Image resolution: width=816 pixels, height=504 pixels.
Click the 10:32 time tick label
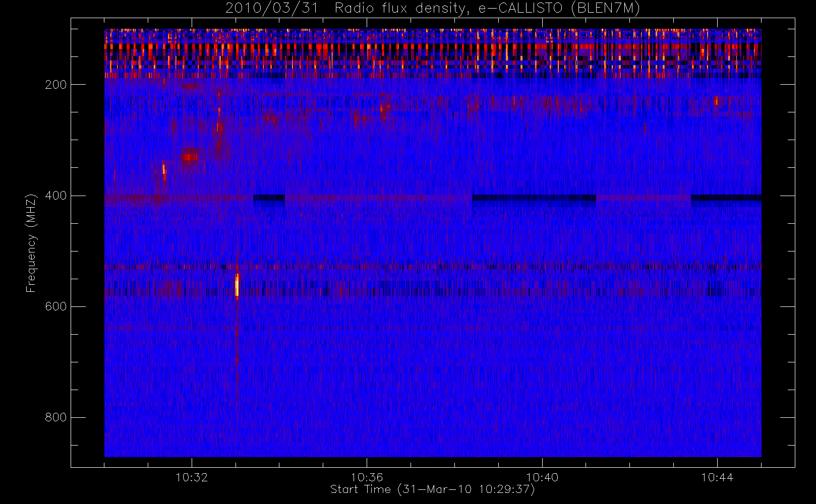coord(192,477)
